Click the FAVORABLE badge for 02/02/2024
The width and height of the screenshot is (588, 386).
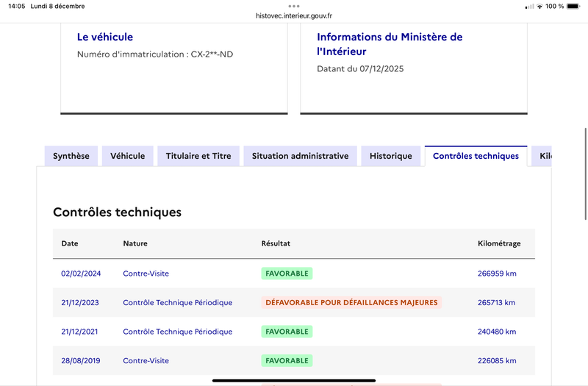point(287,274)
